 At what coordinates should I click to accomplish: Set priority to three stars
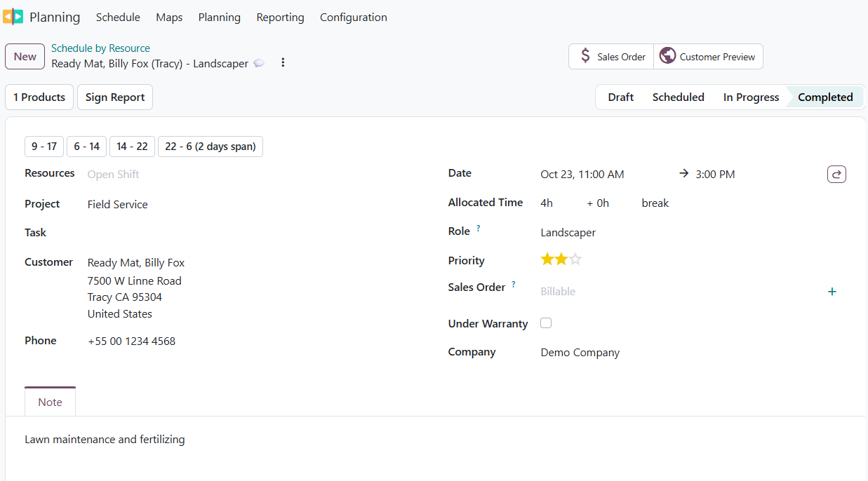[x=575, y=259]
